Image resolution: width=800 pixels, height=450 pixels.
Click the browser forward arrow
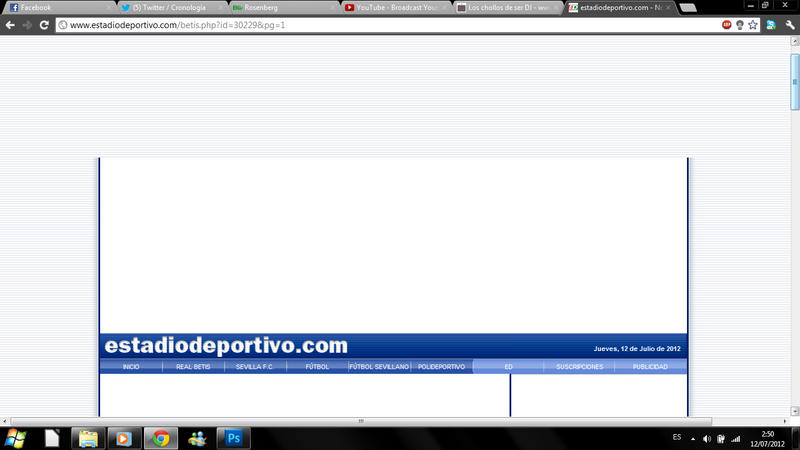pyautogui.click(x=27, y=25)
